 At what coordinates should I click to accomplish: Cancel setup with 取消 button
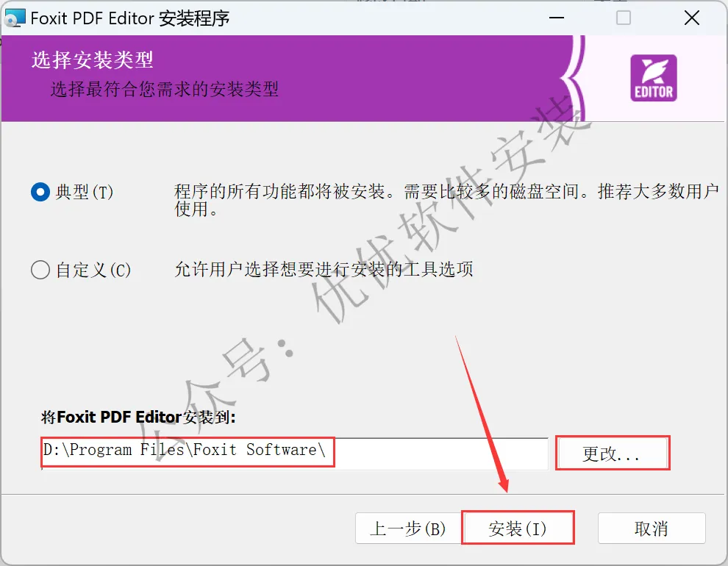pyautogui.click(x=652, y=529)
